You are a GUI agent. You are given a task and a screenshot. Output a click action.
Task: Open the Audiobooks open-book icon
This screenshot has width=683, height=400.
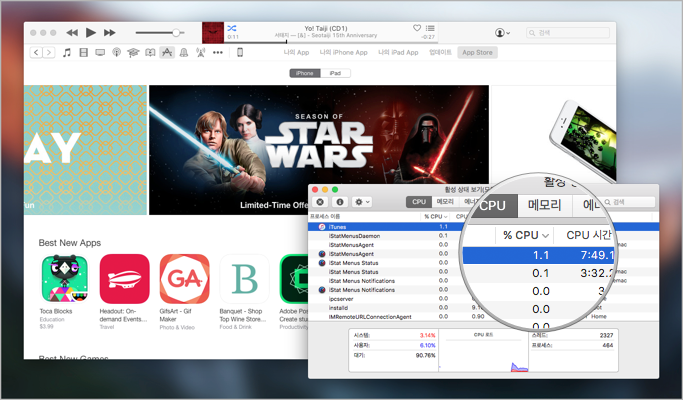tap(150, 53)
